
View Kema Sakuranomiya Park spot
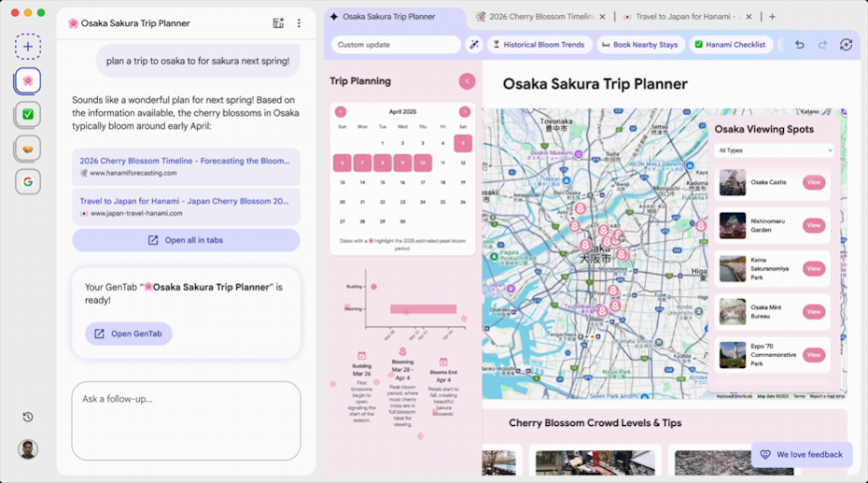click(814, 269)
